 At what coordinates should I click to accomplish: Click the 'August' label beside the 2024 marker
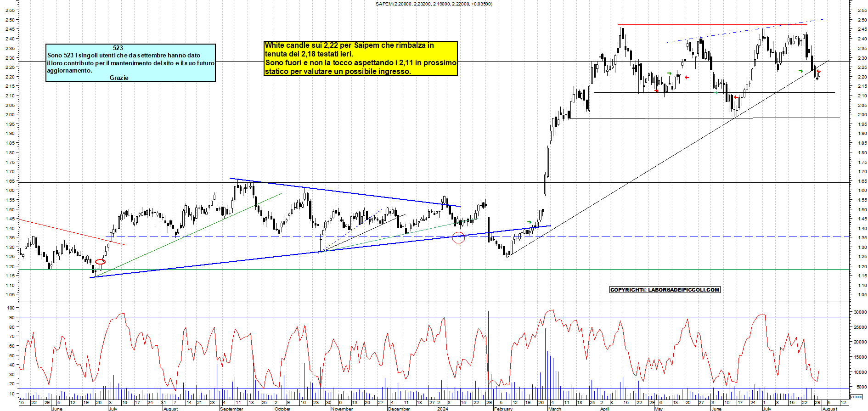pyautogui.click(x=829, y=409)
